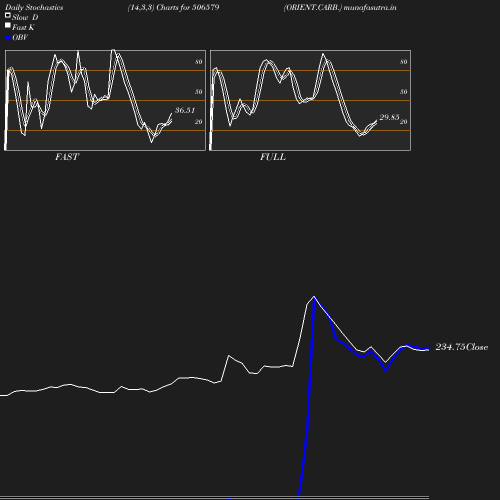Open the munafasutra.in watermark text
500x500 pixels.
(370, 7)
